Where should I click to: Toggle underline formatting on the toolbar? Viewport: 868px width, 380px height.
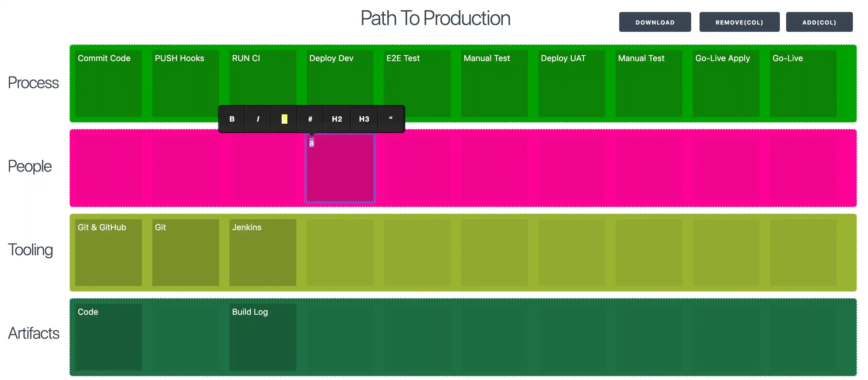(284, 119)
